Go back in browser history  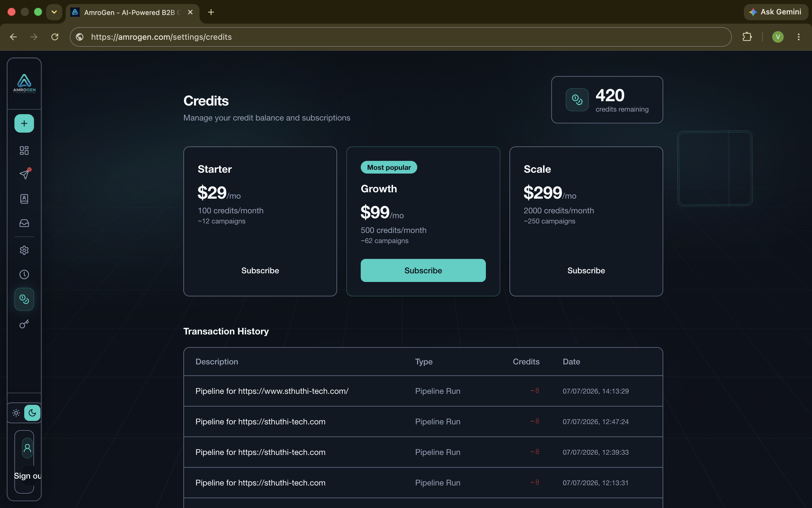14,37
